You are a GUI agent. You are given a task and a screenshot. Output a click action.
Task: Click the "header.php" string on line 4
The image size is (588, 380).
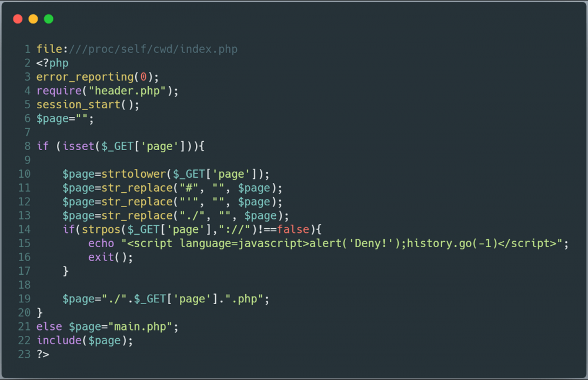click(128, 91)
